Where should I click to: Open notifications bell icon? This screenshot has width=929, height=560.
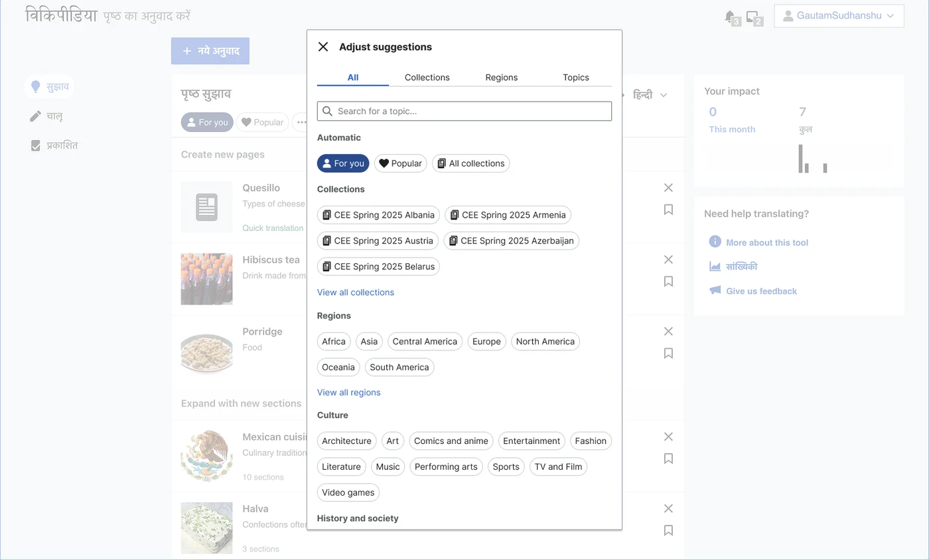click(732, 17)
